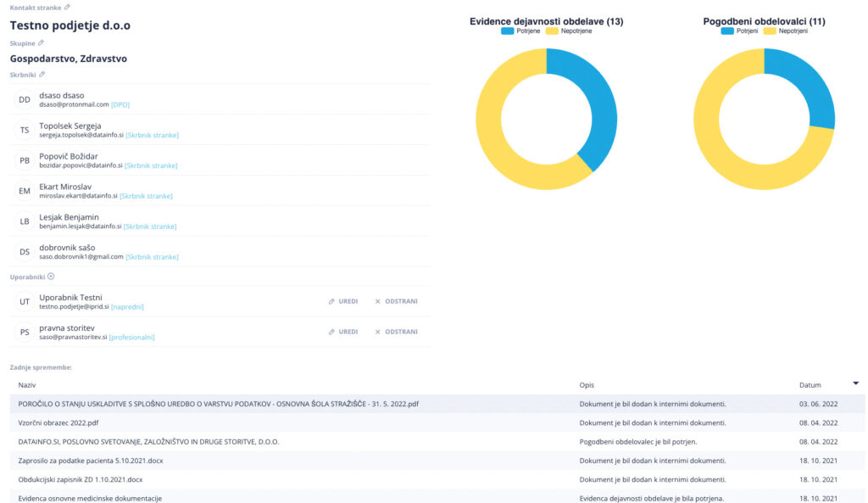
Task: Toggle Nepotrjeni legend on Pogodbeni obdelovalci chart
Action: (780, 29)
